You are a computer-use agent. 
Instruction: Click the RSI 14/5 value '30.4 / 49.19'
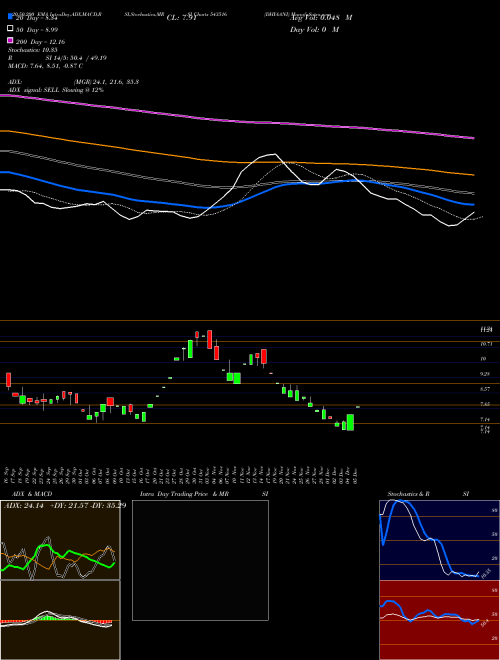tap(86, 58)
